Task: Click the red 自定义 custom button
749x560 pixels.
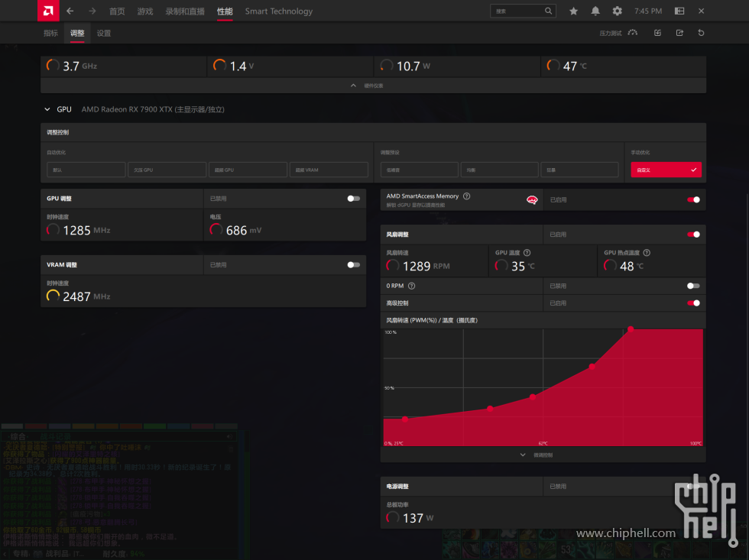Action: pyautogui.click(x=666, y=170)
